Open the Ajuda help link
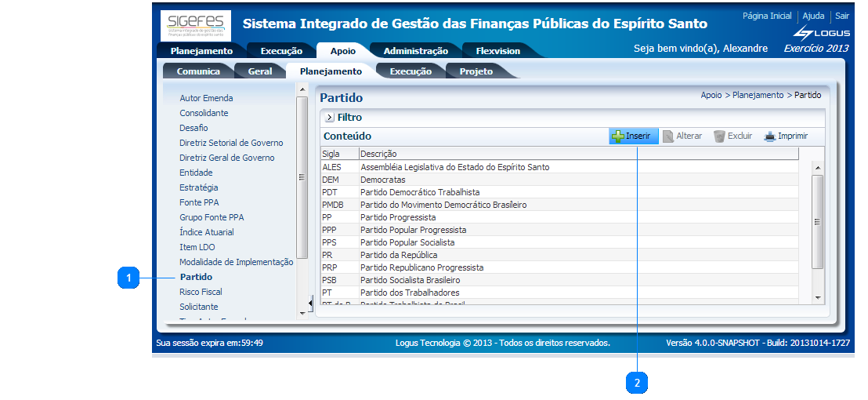 [x=813, y=16]
